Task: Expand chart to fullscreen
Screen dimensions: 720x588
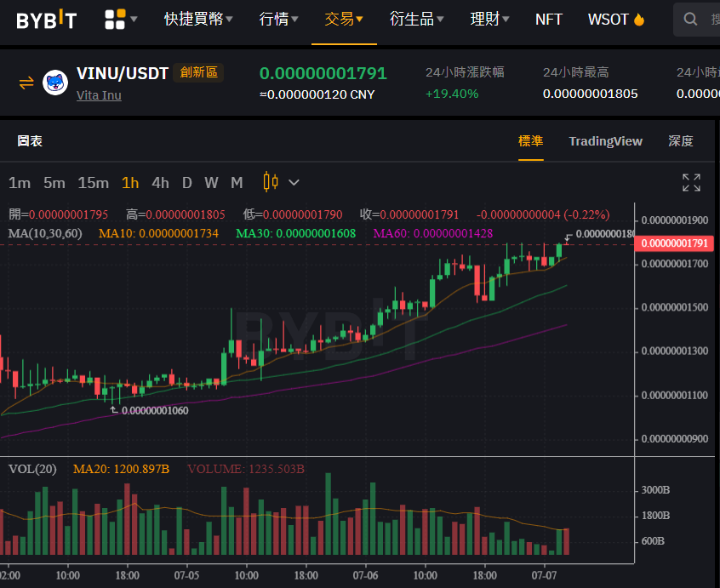Action: coord(691,182)
